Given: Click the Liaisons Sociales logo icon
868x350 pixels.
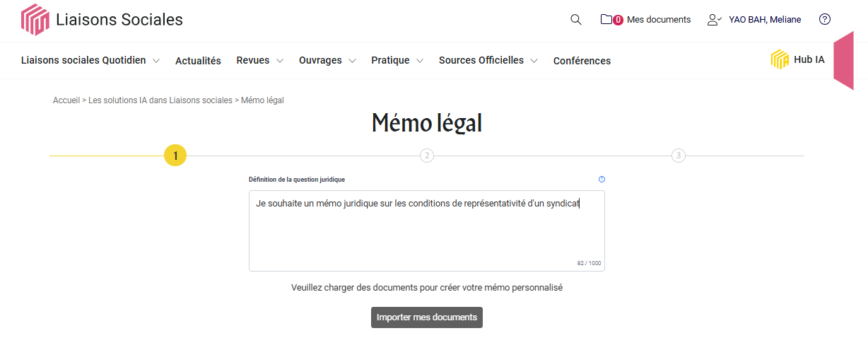Looking at the screenshot, I should coord(35,20).
